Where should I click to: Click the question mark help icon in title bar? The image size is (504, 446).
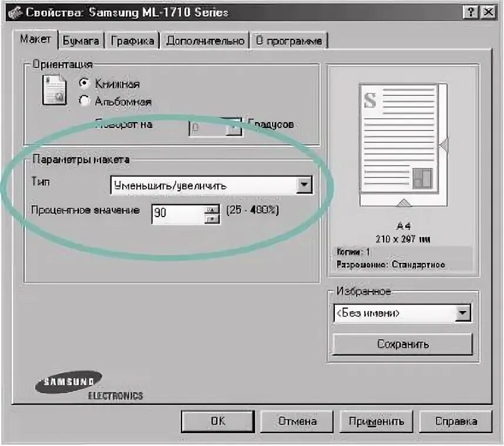pos(471,12)
